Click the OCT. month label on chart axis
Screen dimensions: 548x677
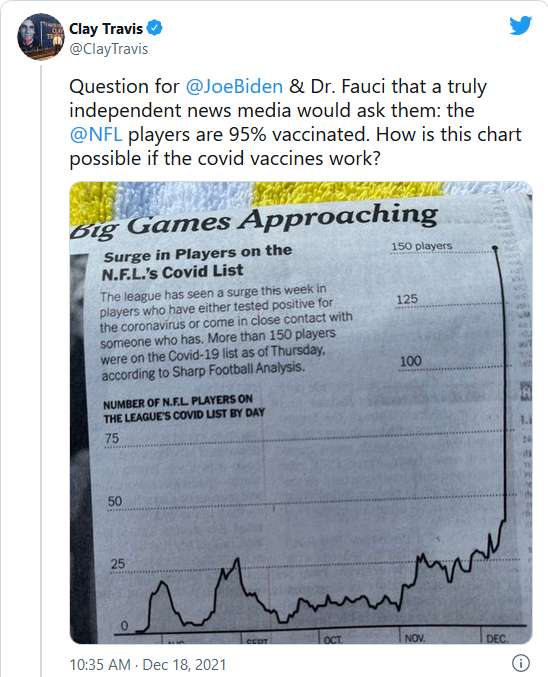tap(333, 639)
